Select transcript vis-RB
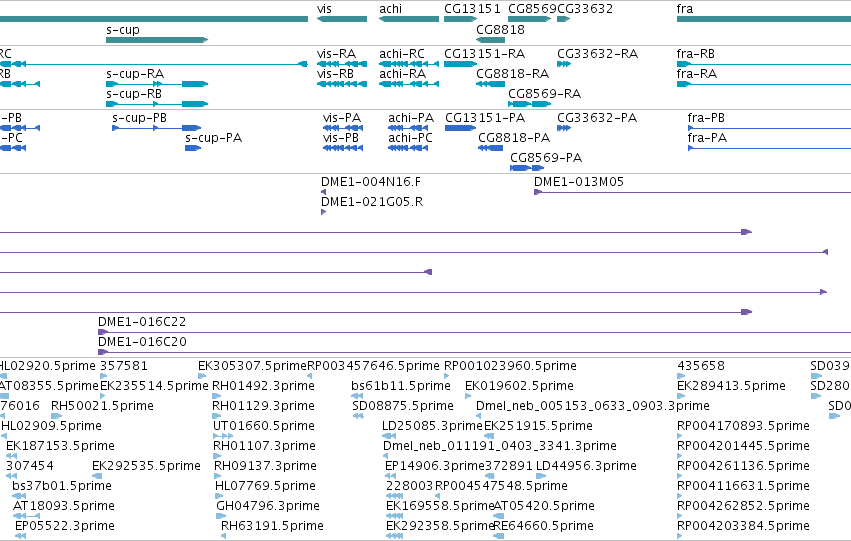 pos(342,84)
